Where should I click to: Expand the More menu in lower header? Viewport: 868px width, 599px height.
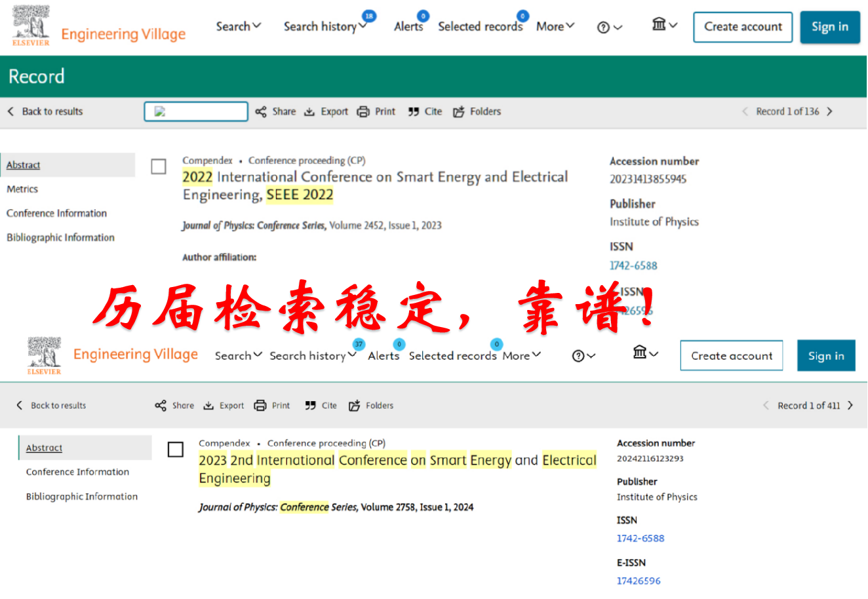(x=522, y=355)
